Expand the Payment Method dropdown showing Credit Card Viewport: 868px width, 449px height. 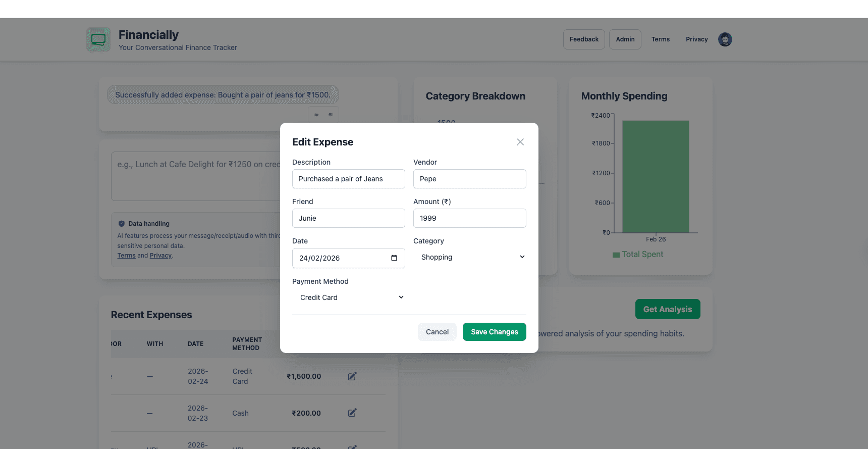tap(349, 297)
